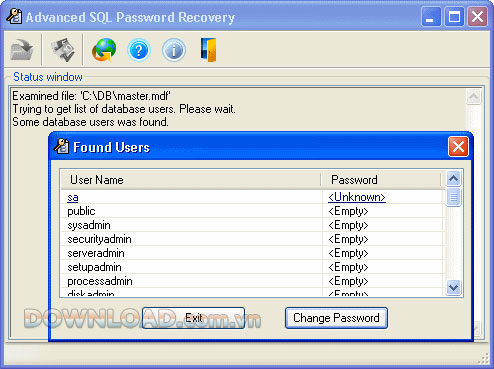Click the recover passwords toolbar icon

tap(63, 50)
